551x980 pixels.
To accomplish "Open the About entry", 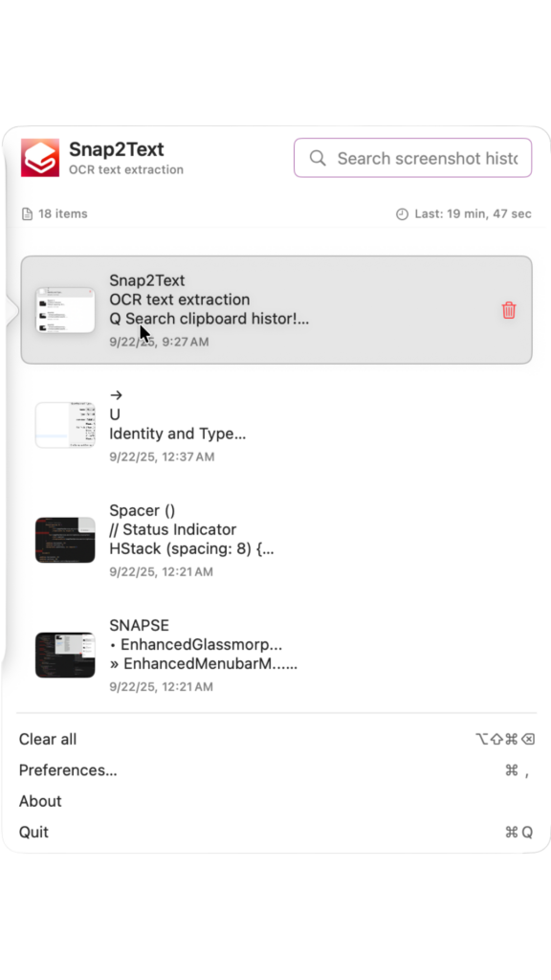I will [39, 801].
